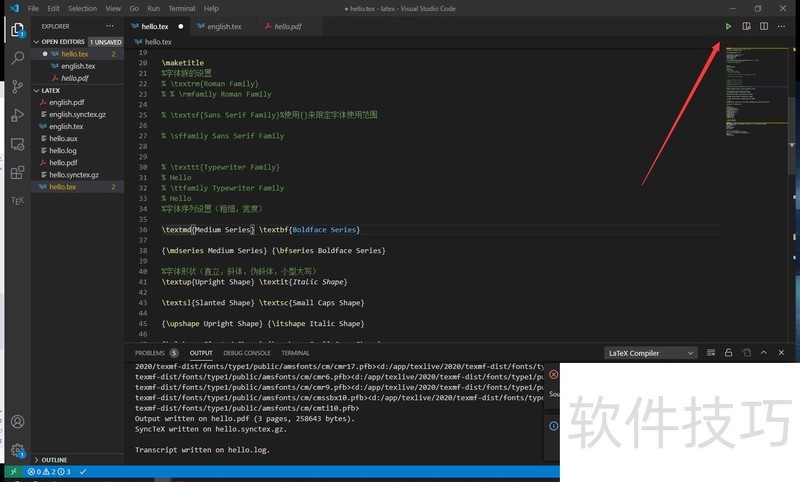Collapse the OPEN EDITORS section
Viewport: 800px width, 482px height.
coord(62,42)
